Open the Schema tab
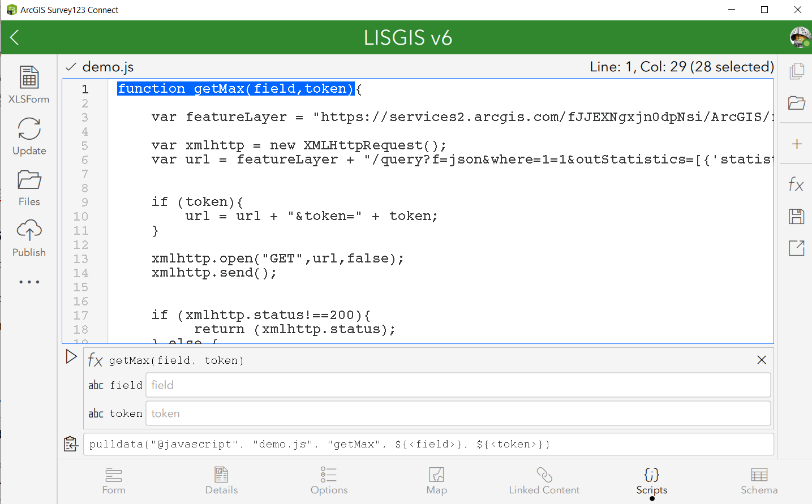 [759, 481]
